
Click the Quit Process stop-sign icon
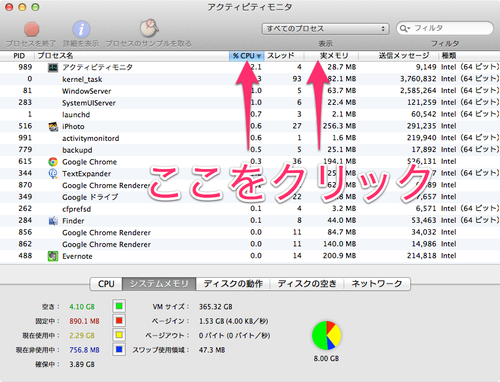point(32,29)
